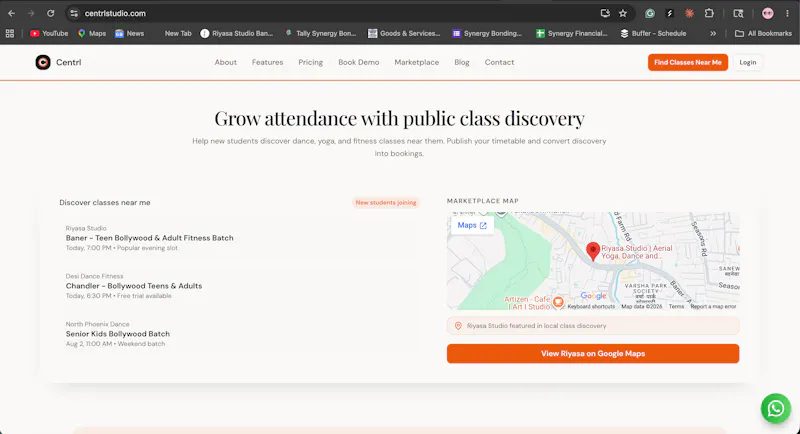The height and width of the screenshot is (434, 800).
Task: Open the green Grammarly extension icon
Action: click(x=650, y=13)
